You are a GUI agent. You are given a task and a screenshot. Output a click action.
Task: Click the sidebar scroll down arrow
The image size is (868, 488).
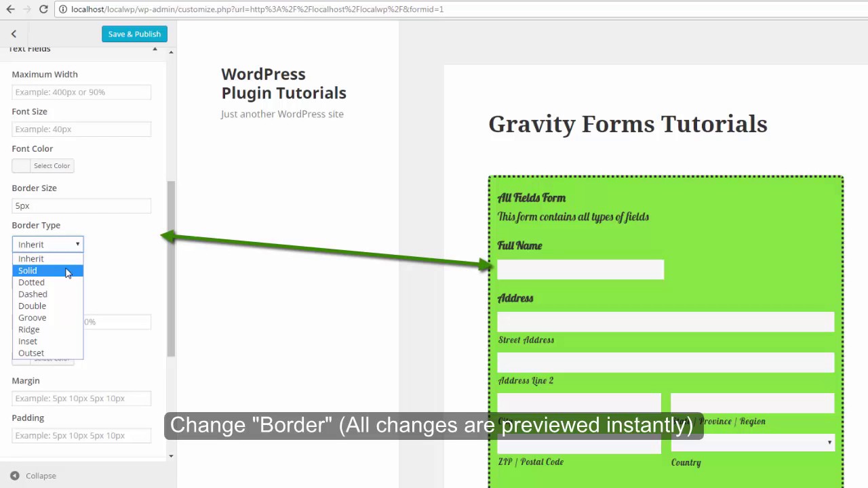[x=171, y=456]
